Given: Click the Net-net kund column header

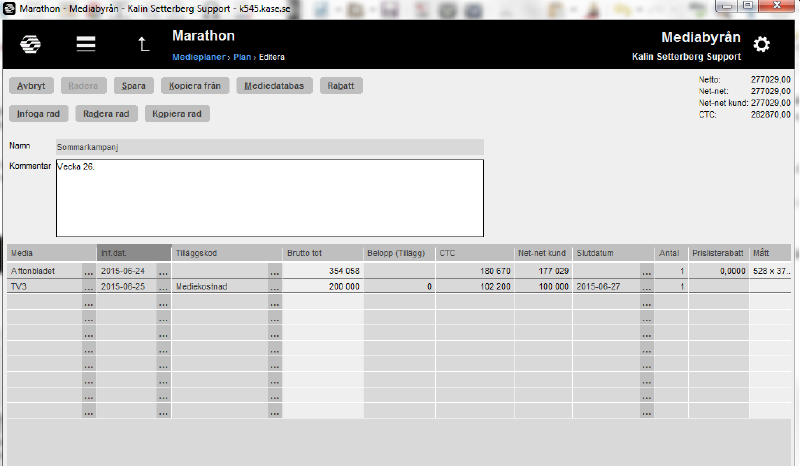Looking at the screenshot, I should coord(543,253).
